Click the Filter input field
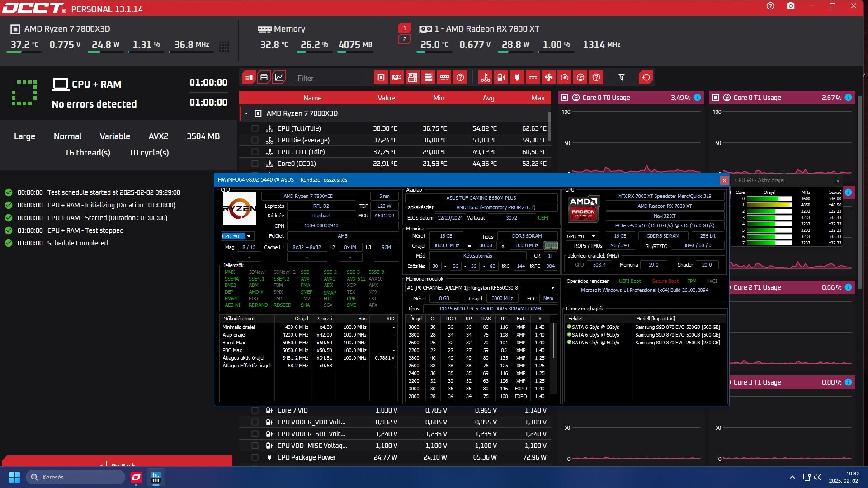 tap(329, 78)
